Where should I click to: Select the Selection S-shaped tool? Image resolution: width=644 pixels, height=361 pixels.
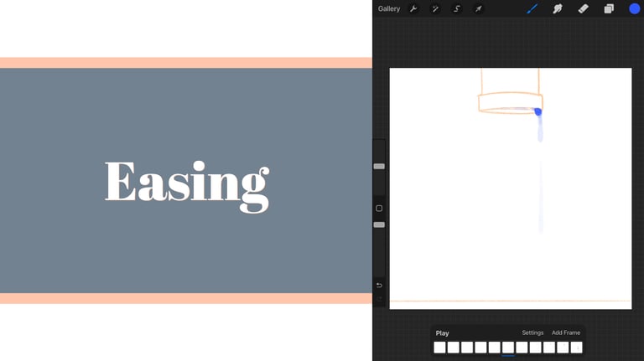click(x=457, y=8)
